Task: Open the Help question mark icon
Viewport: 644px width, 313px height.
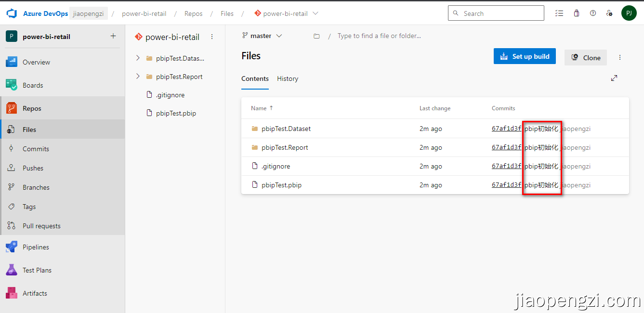Action: pos(593,13)
